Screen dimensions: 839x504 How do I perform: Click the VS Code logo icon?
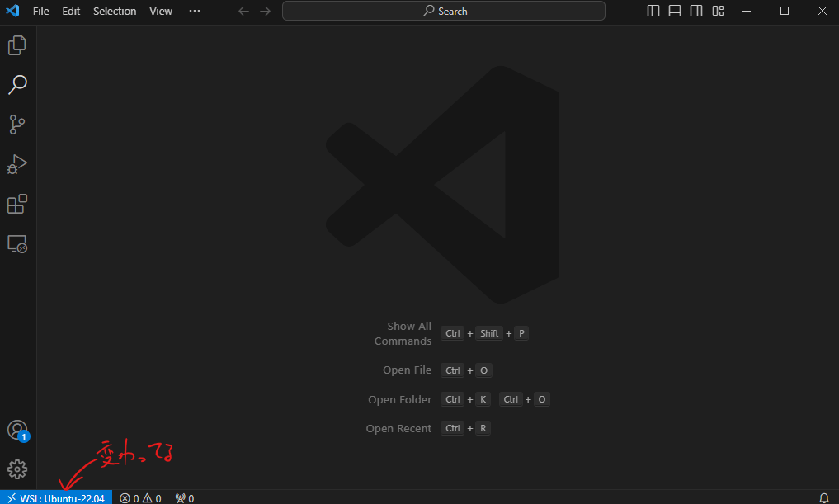tap(12, 11)
